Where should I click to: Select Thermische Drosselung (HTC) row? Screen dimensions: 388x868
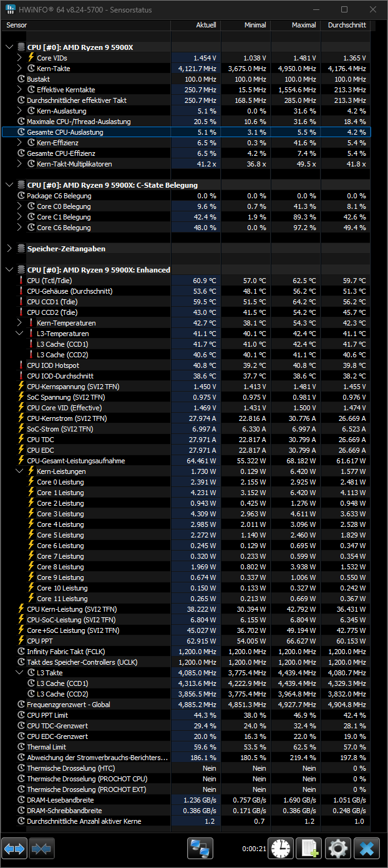tap(186, 768)
